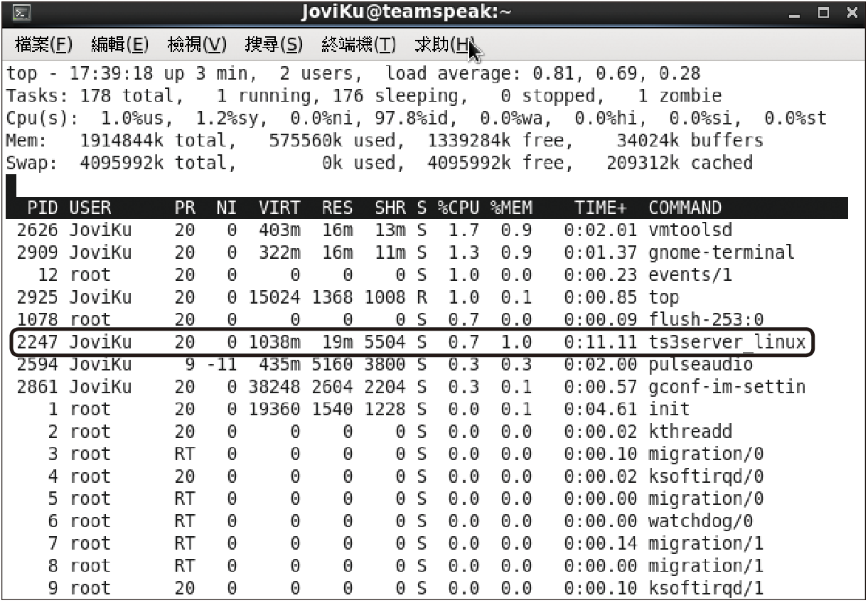Click PID 2861 in the list
Screen dimensions: 868x603
point(38,388)
